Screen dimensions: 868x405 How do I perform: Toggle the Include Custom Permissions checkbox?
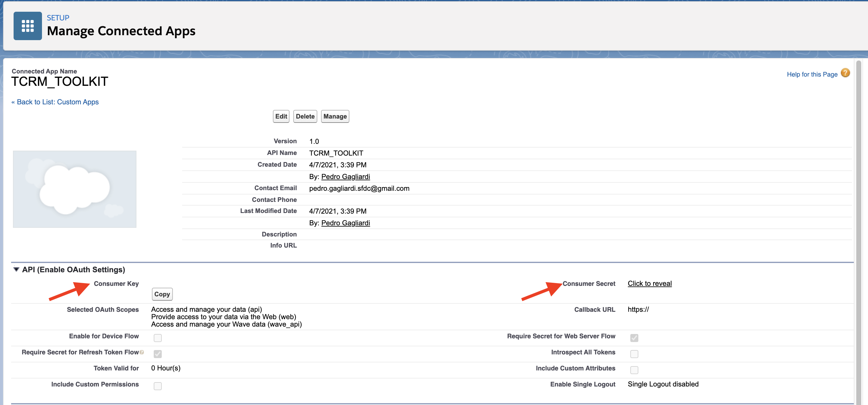(157, 386)
